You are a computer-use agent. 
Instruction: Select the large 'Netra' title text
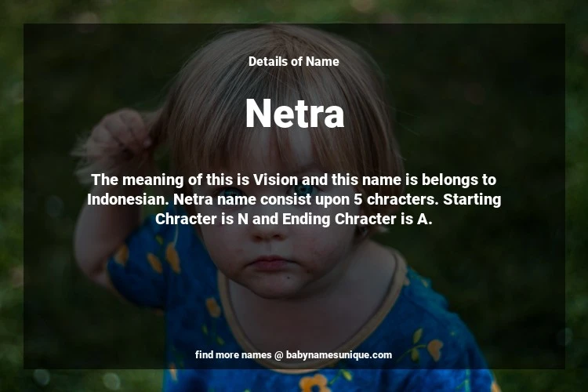(x=294, y=113)
